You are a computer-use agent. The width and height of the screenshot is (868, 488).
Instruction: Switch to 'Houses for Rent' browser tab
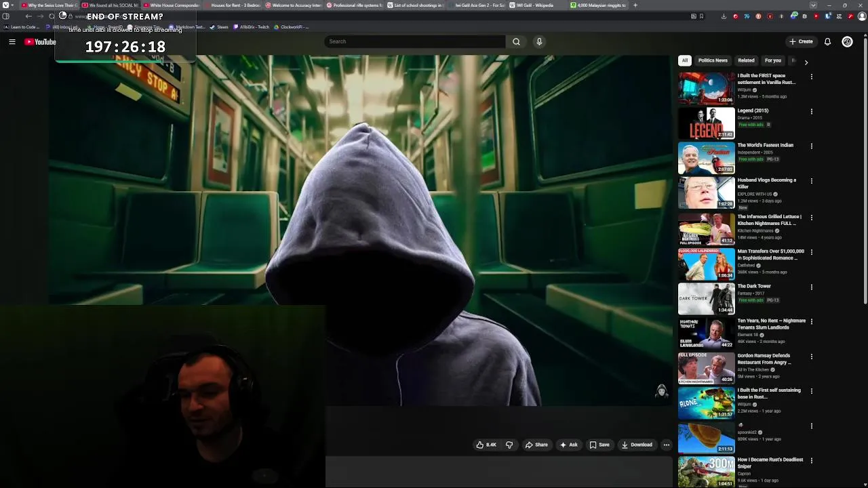pos(234,5)
